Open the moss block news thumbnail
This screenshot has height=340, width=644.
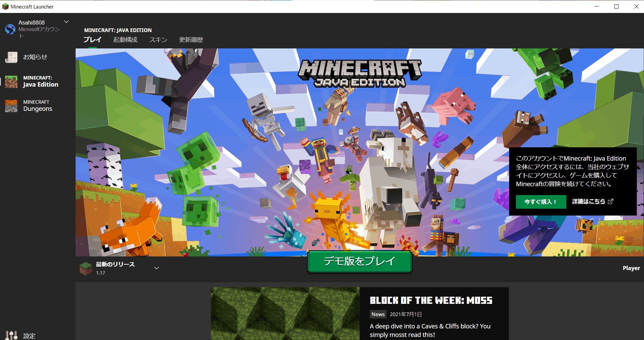click(x=285, y=313)
